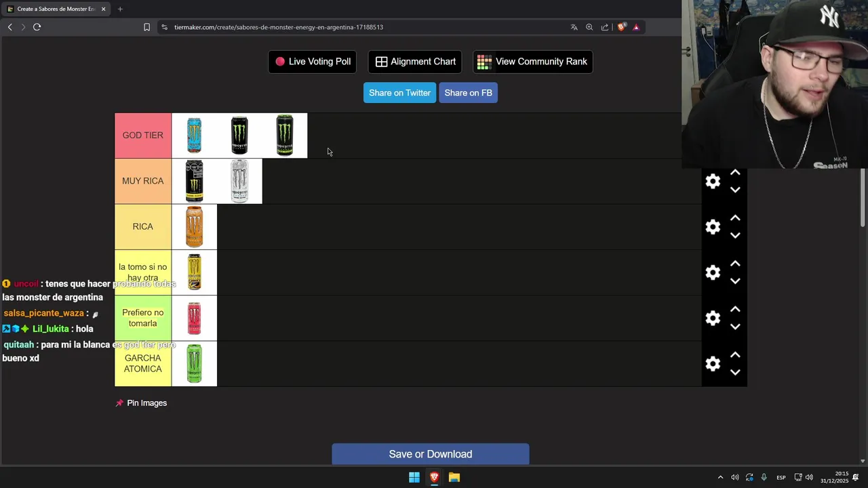Select white Monster can in MUY RICA
This screenshot has width=868, height=488.
click(x=239, y=181)
